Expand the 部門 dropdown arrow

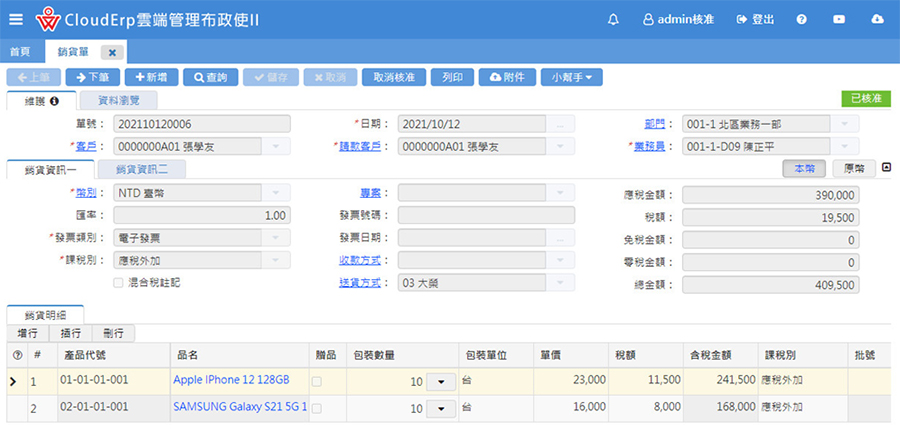pos(845,124)
